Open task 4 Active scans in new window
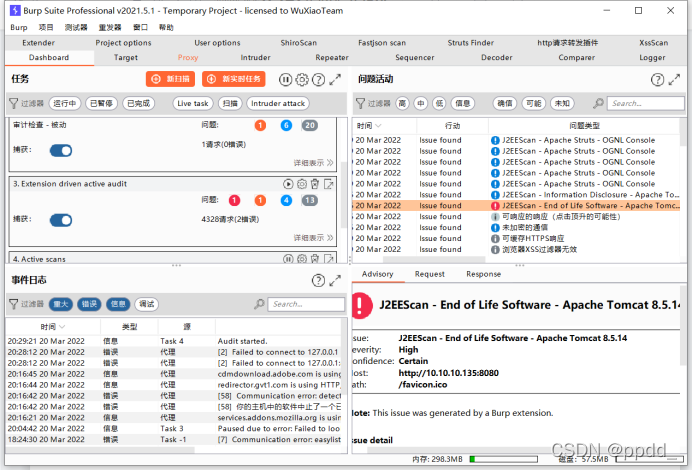This screenshot has height=470, width=692. pyautogui.click(x=328, y=259)
